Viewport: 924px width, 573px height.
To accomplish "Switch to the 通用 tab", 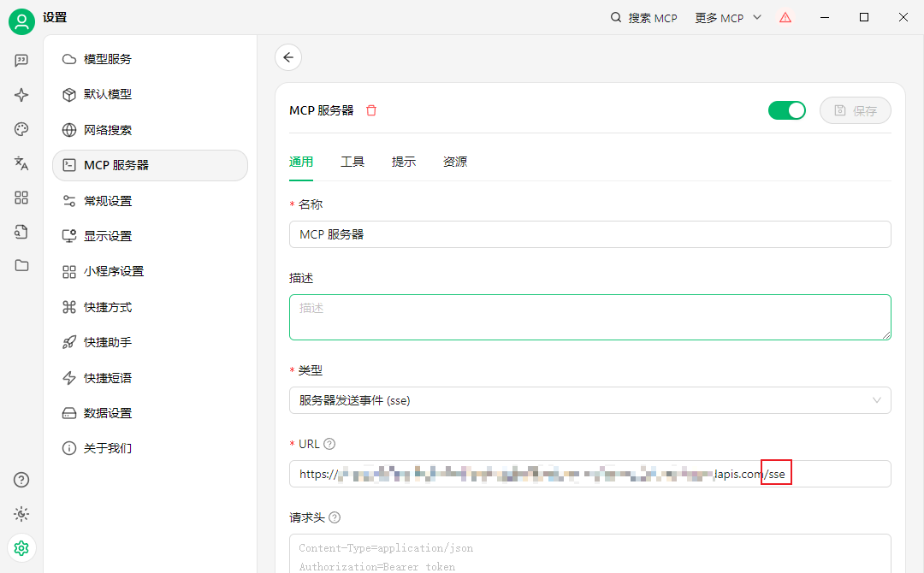I will [301, 162].
